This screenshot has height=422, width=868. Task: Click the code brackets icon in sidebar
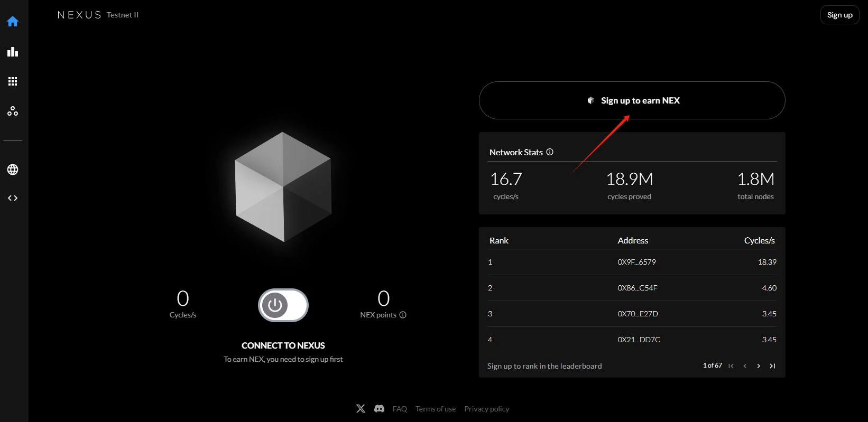13,198
